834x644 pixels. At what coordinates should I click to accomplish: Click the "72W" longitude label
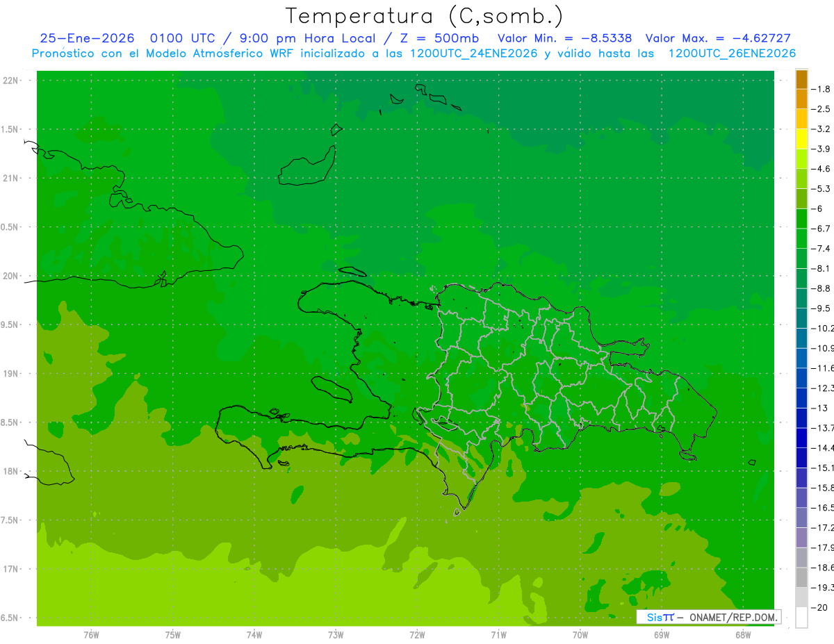[417, 635]
